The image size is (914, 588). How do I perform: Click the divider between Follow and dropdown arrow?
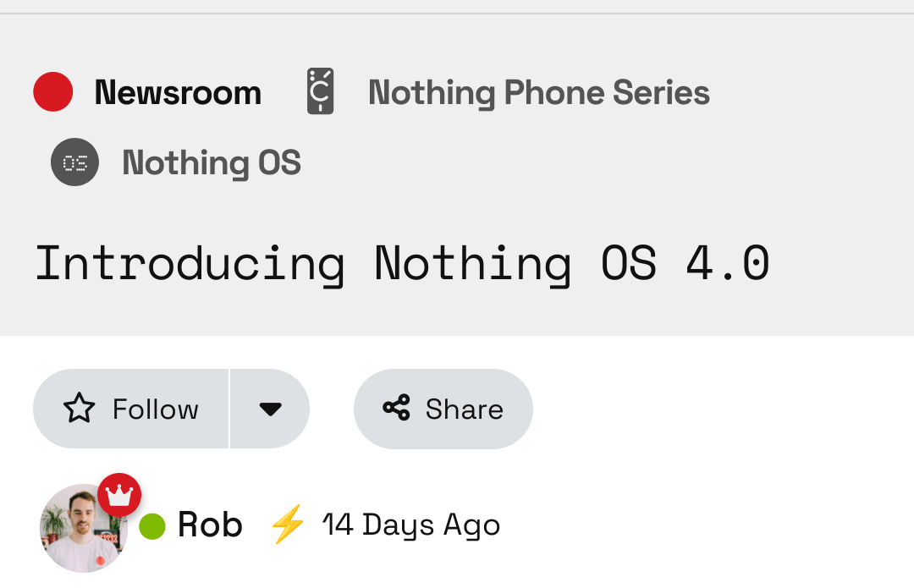click(229, 409)
